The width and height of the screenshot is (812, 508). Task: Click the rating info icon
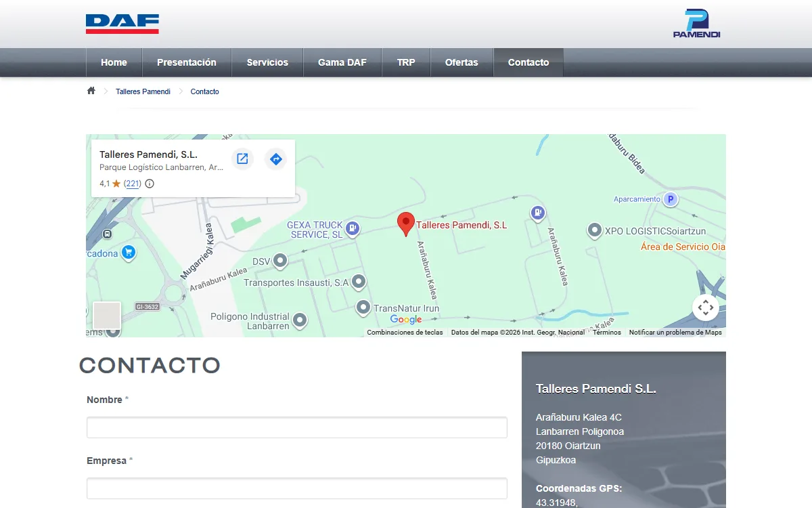pos(150,184)
